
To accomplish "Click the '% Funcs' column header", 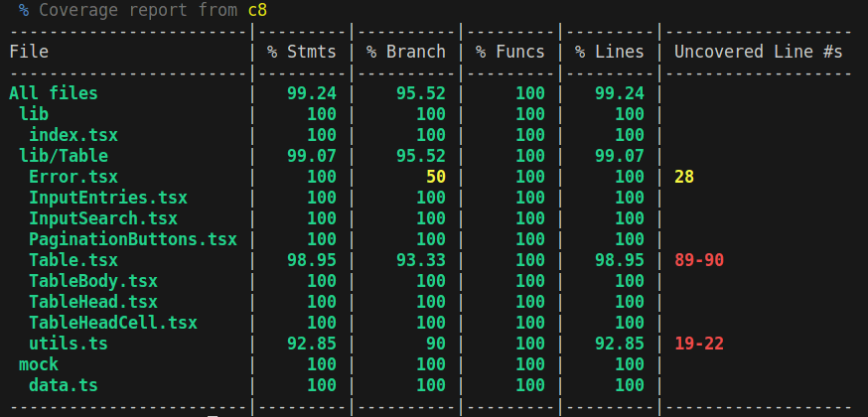I will click(x=509, y=52).
